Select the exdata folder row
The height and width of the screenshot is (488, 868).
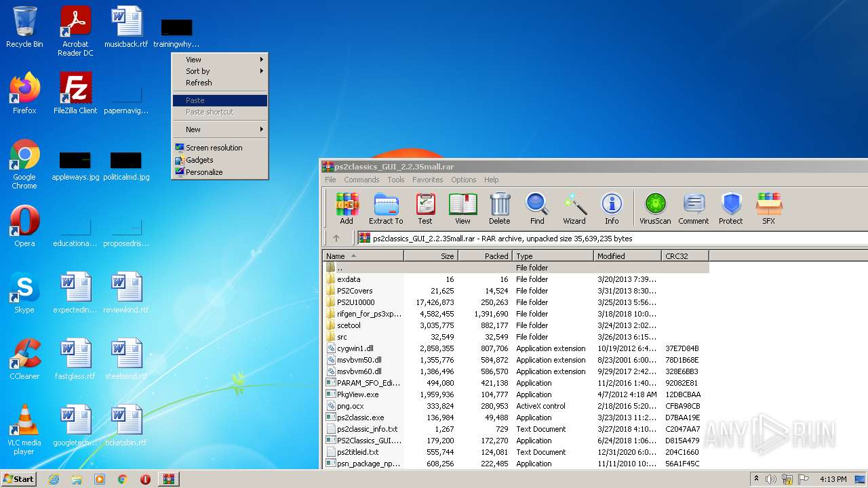tap(517, 279)
